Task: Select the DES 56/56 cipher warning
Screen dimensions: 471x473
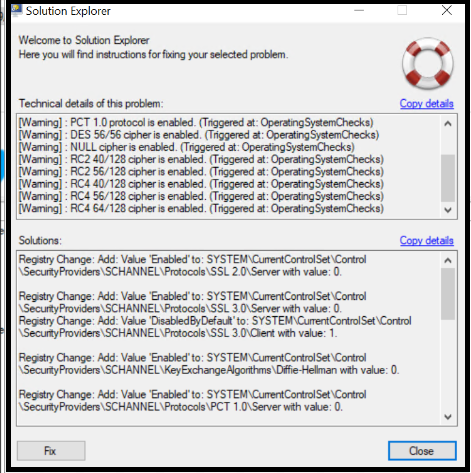Action: (199, 135)
